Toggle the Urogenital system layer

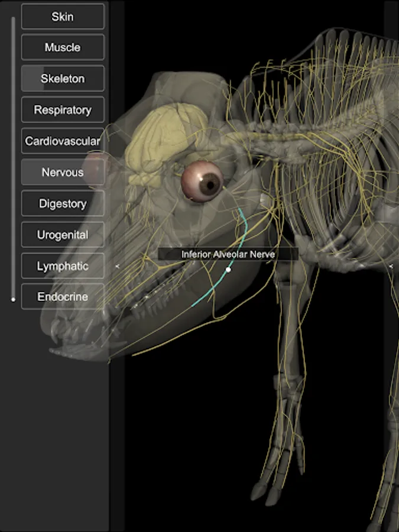[x=63, y=235]
